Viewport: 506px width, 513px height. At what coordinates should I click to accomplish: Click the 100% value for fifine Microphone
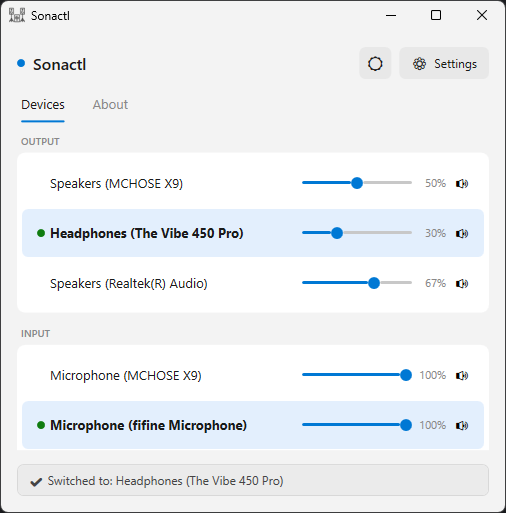433,425
